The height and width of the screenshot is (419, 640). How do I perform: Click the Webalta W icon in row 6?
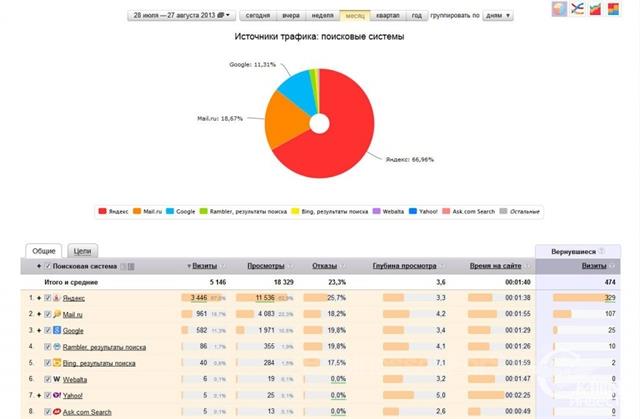57,379
